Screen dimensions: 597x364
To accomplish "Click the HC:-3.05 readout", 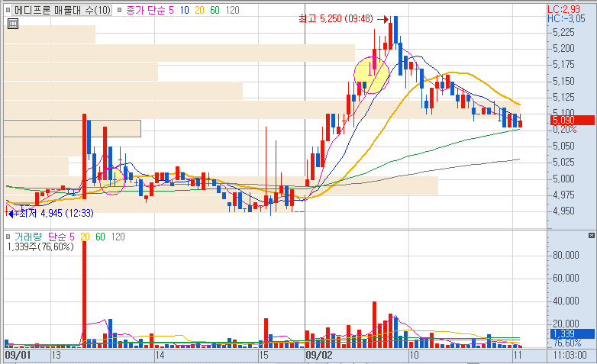I will (566, 18).
